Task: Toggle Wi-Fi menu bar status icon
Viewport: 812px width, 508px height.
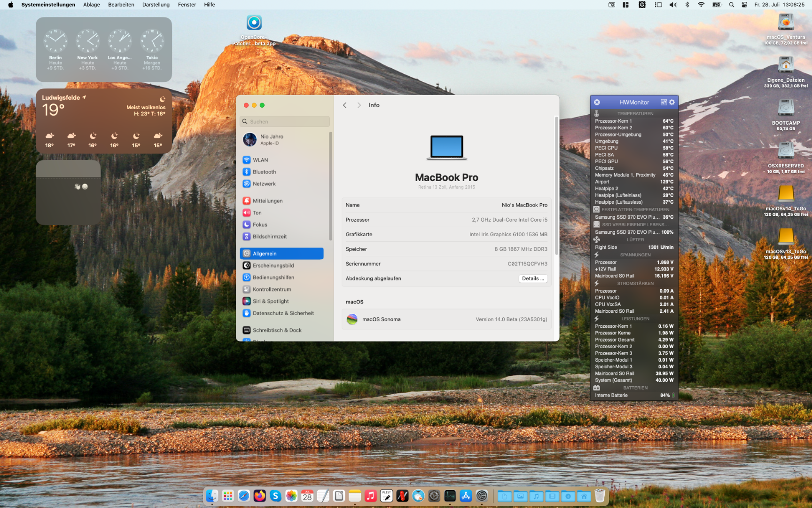Action: (x=701, y=5)
